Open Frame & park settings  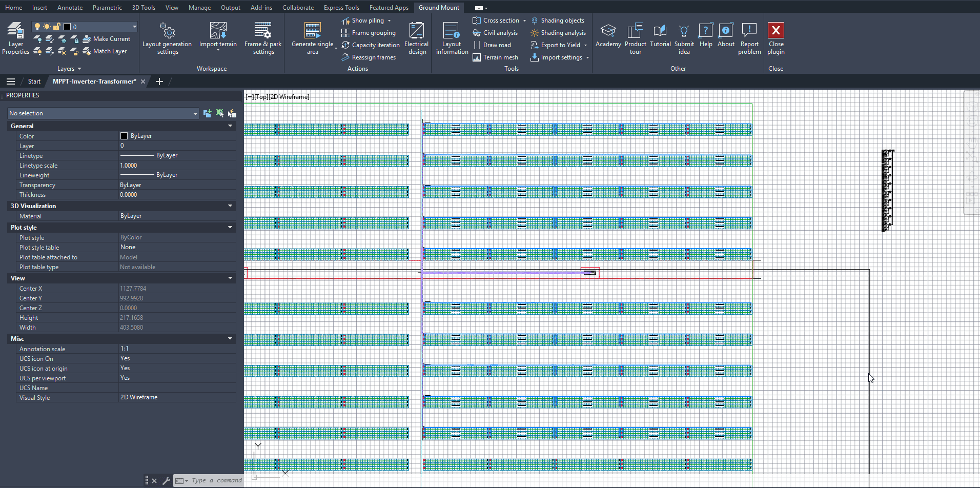262,38
